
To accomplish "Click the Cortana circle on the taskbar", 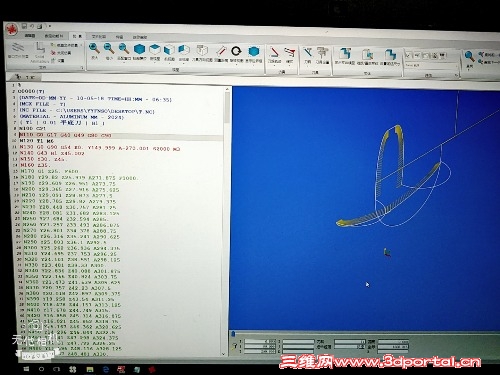I will pos(41,369).
